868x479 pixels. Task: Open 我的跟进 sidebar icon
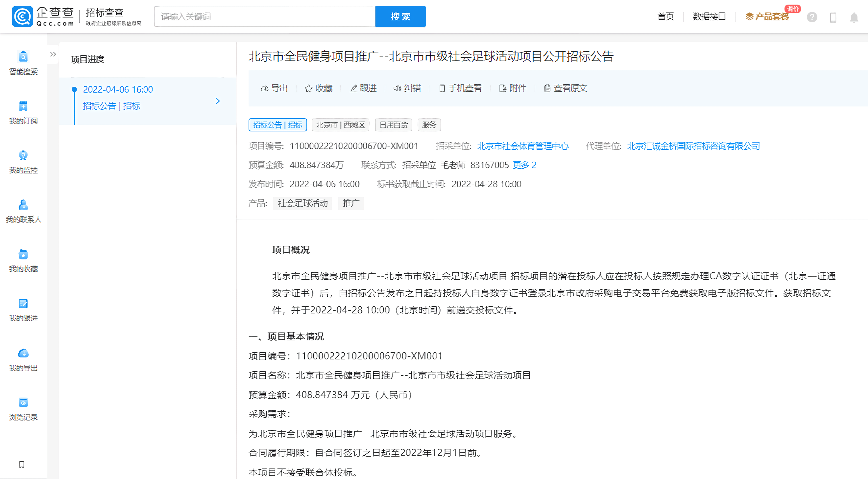point(23,304)
